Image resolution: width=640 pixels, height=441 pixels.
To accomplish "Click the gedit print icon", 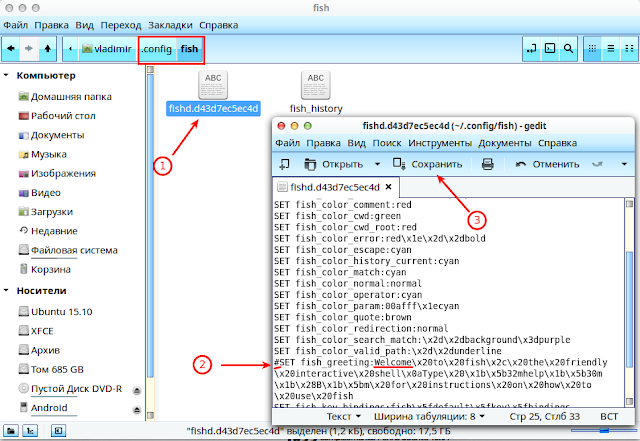I will (x=487, y=164).
